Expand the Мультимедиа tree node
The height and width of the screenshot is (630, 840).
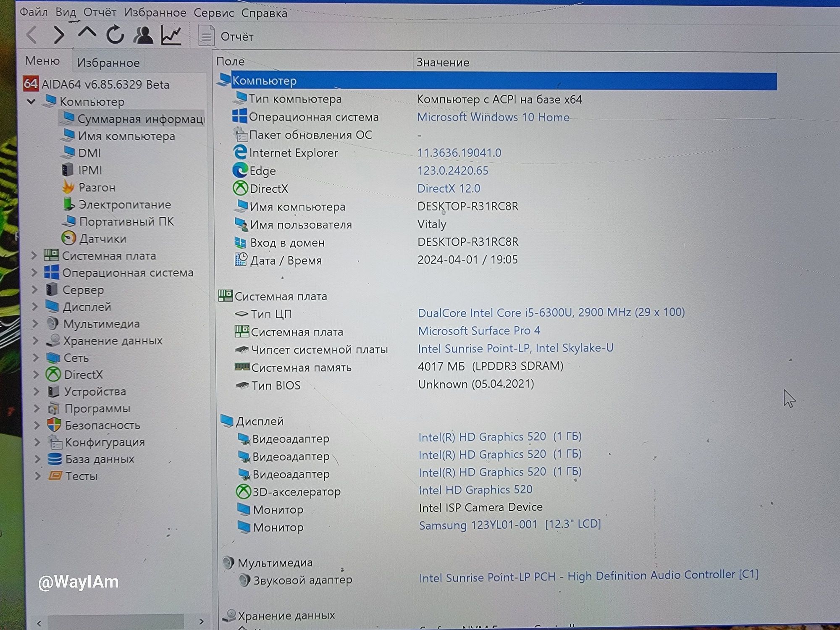pyautogui.click(x=35, y=323)
